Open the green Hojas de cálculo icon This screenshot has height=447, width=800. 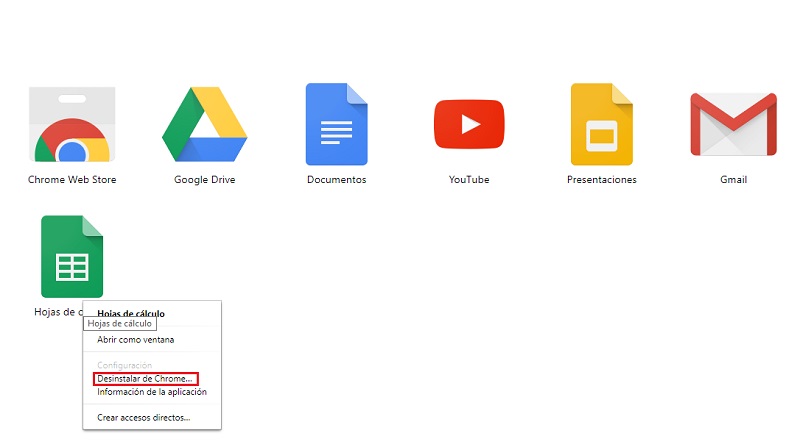point(72,256)
